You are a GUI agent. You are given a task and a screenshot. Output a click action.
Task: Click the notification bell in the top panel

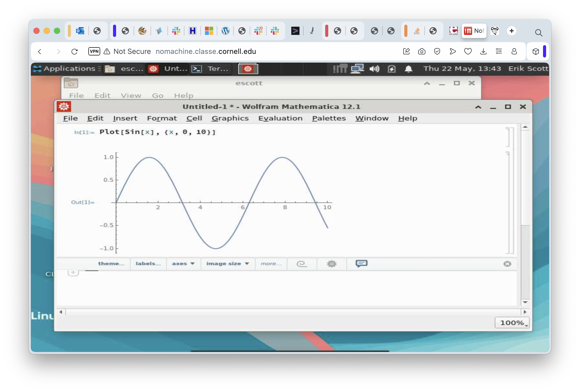tap(408, 69)
